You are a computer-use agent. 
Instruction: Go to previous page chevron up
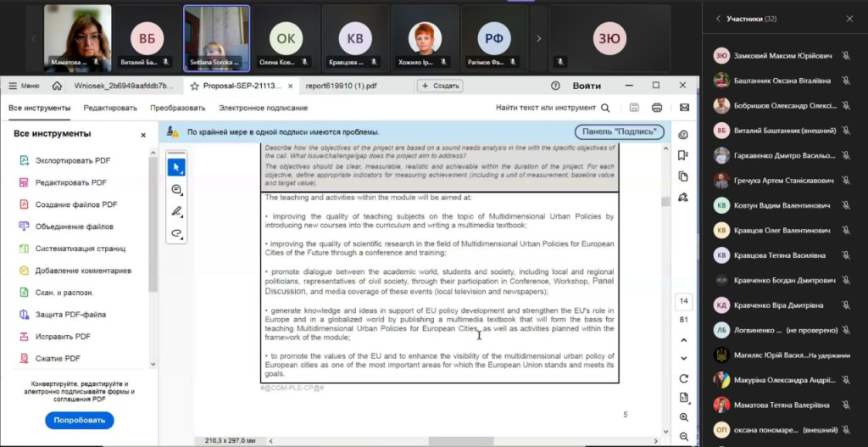[x=684, y=340]
